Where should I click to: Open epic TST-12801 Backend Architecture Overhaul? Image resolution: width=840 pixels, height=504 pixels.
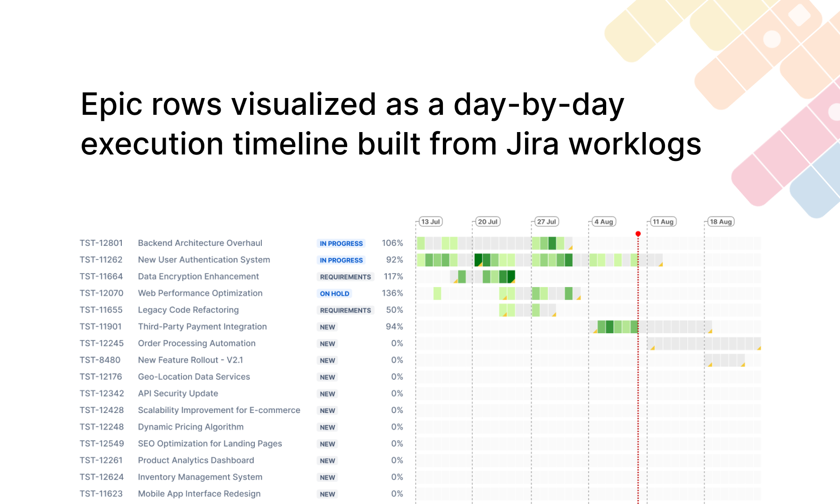pyautogui.click(x=200, y=243)
